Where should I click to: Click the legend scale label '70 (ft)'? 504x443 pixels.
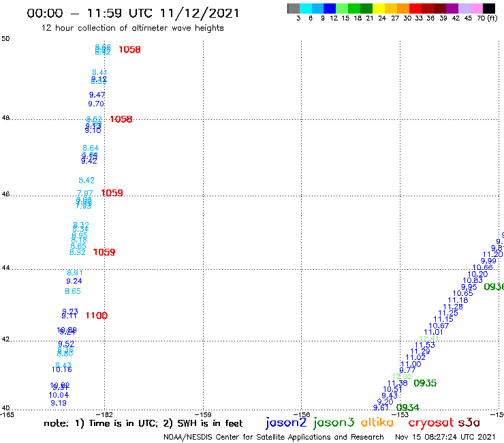487,18
